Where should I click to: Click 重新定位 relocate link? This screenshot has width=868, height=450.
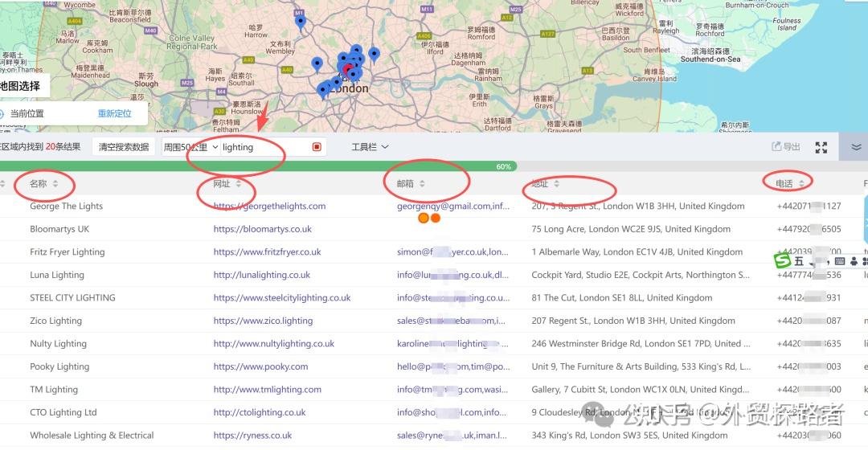coord(115,113)
